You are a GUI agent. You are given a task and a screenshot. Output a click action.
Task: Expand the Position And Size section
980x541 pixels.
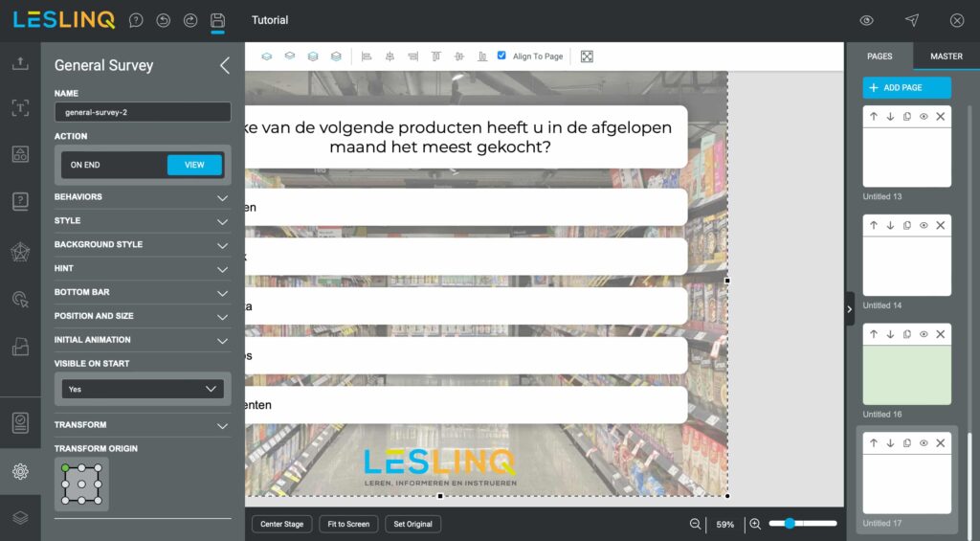point(142,316)
